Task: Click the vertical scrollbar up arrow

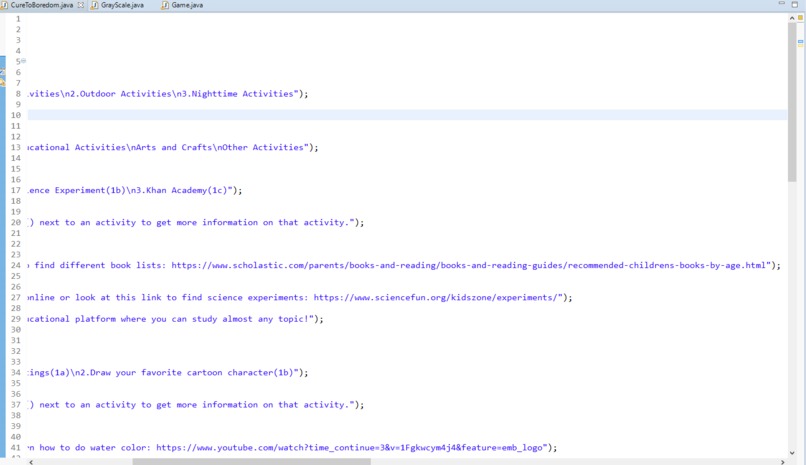Action: pyautogui.click(x=792, y=18)
